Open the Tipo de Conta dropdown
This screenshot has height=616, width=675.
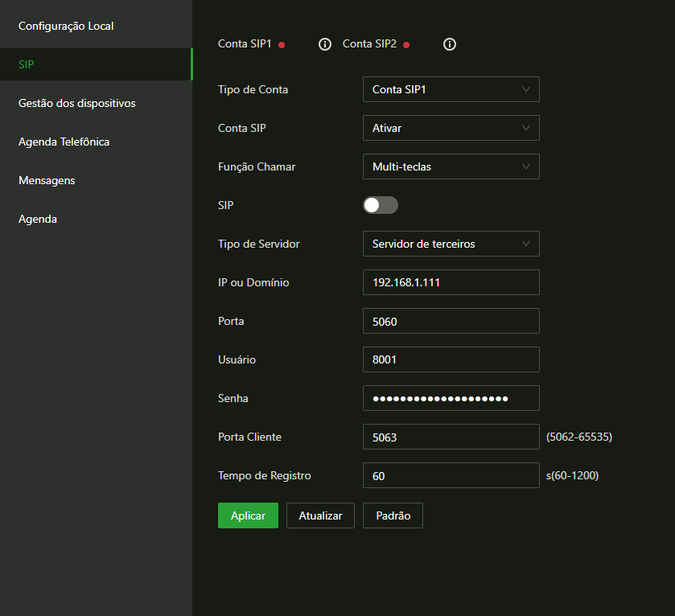pyautogui.click(x=451, y=89)
